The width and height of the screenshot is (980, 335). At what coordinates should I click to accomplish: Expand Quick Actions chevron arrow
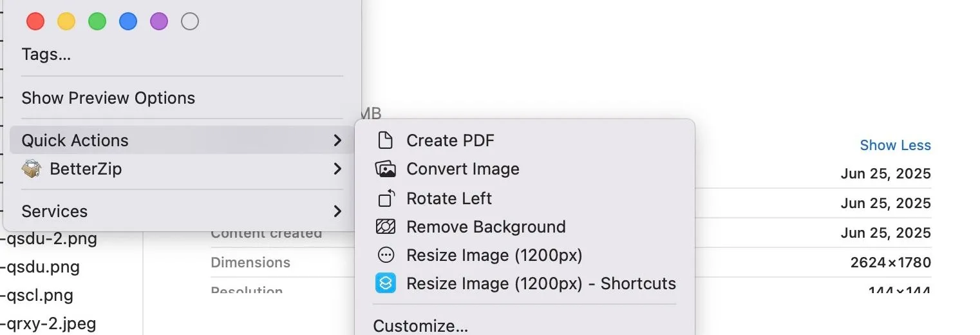click(x=337, y=140)
